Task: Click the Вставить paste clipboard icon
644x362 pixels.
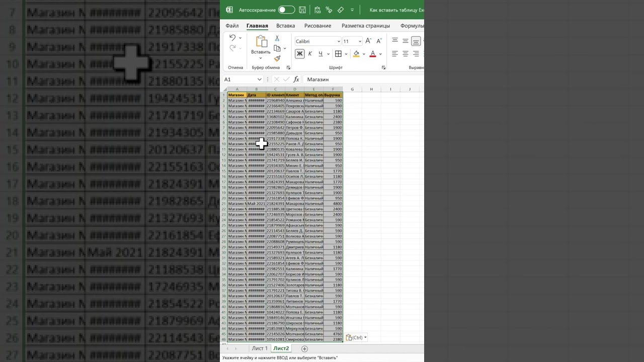Action: click(261, 41)
